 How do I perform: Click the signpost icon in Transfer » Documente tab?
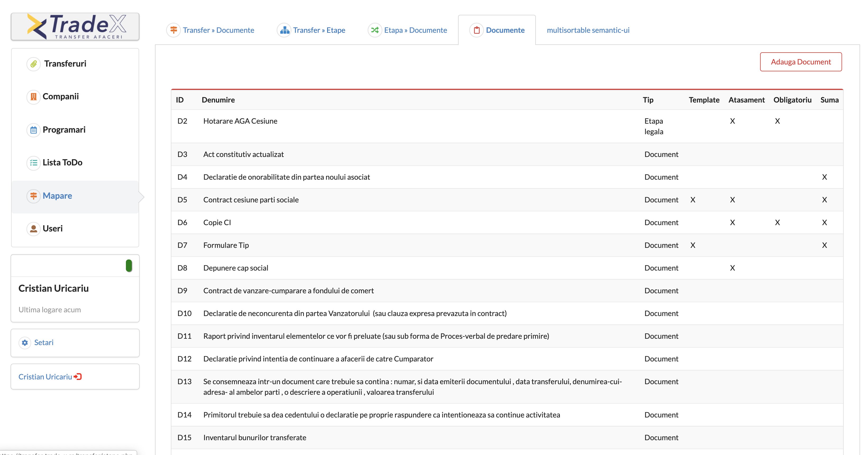click(x=173, y=30)
